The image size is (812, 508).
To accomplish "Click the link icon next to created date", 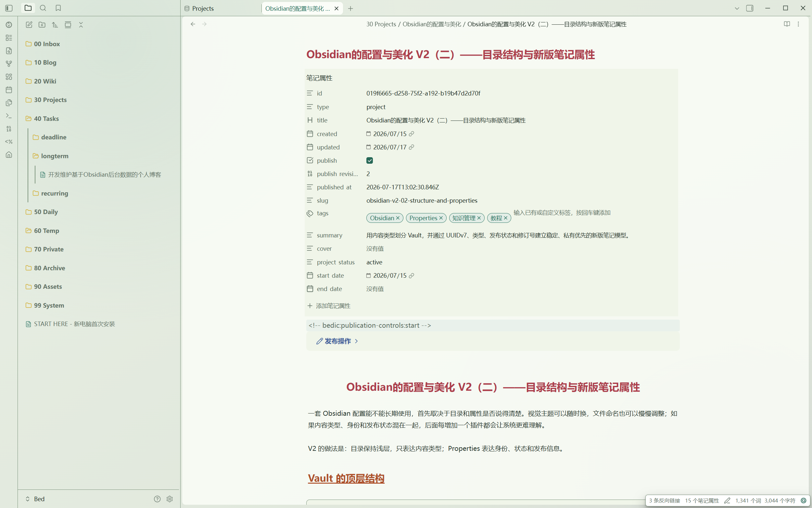I will click(x=411, y=134).
